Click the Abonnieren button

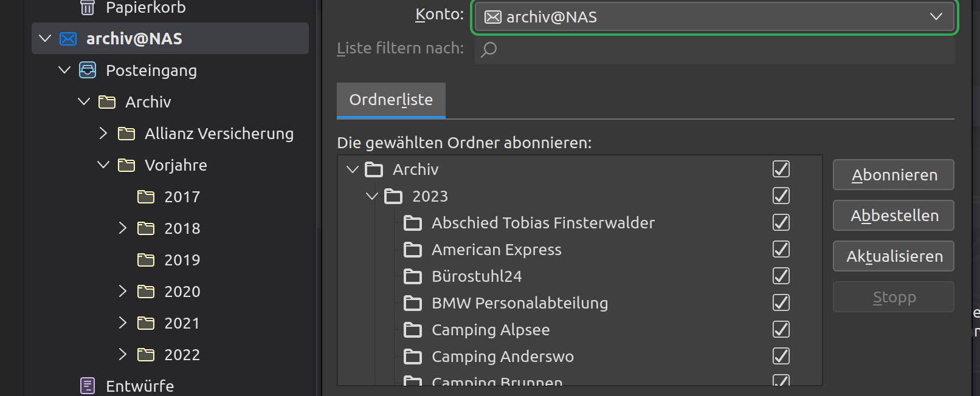(x=893, y=175)
